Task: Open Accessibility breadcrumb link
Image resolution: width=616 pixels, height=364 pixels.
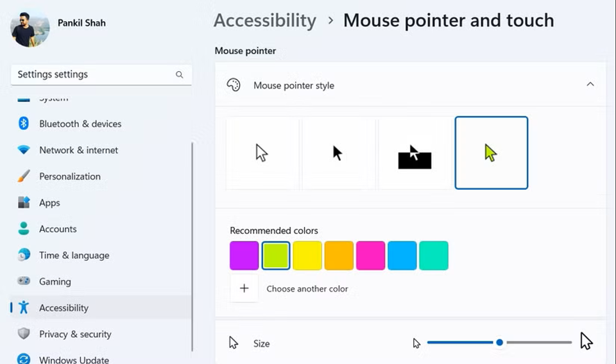Action: (265, 21)
